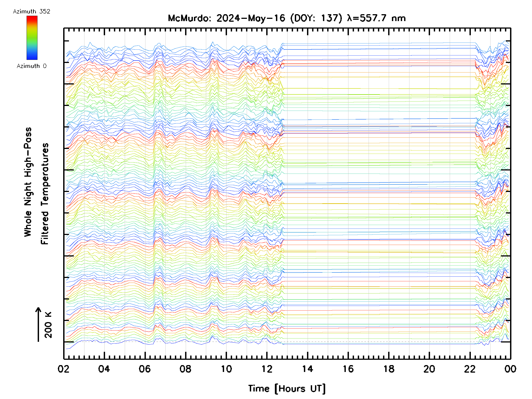Click the 'Whole Night High-Pass' axis label
This screenshot has width=532, height=399.
(28, 182)
